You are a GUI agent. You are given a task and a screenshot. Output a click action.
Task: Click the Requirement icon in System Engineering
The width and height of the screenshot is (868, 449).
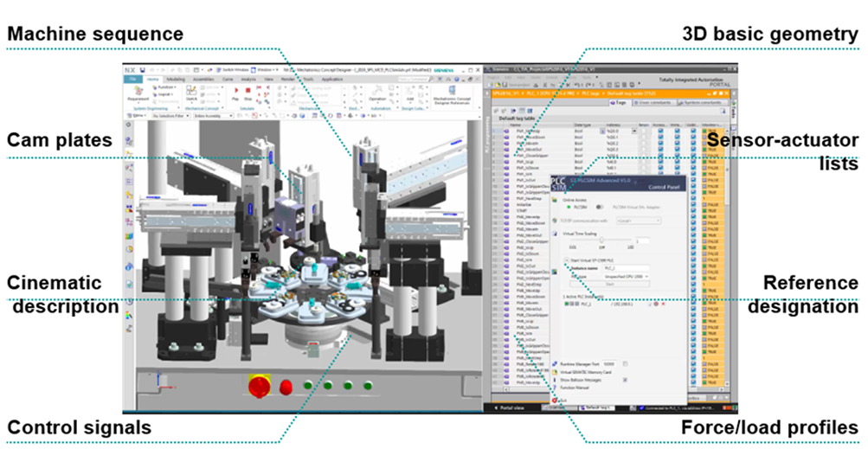click(x=138, y=93)
